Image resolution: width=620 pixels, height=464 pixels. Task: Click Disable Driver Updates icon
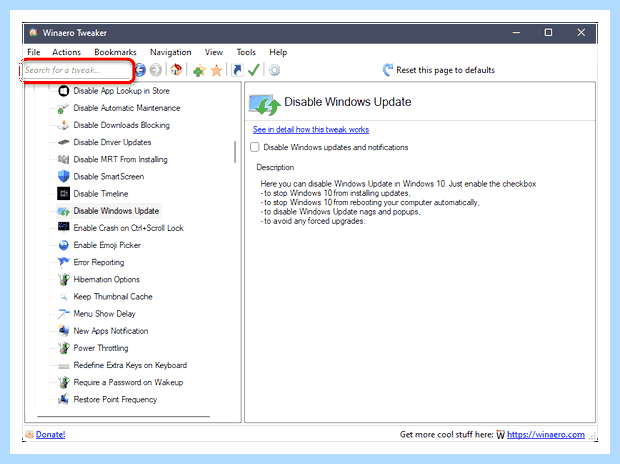click(63, 142)
